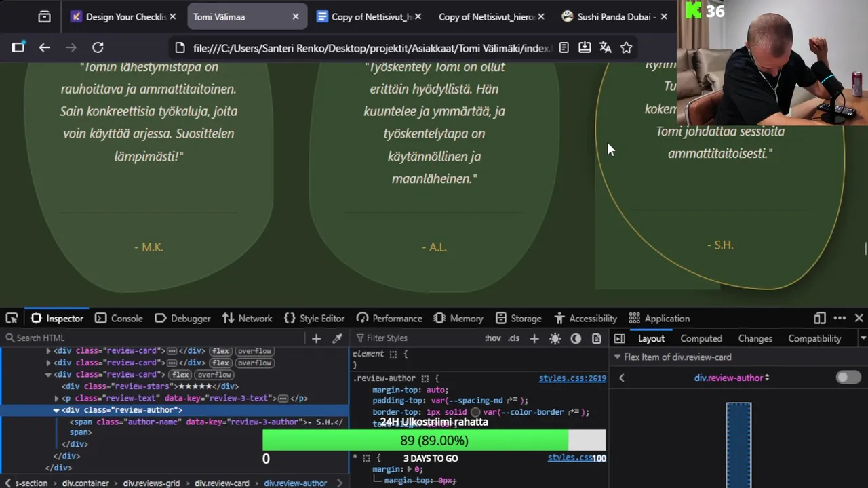The width and height of the screenshot is (868, 488).
Task: Open the Application tab
Action: click(x=659, y=318)
